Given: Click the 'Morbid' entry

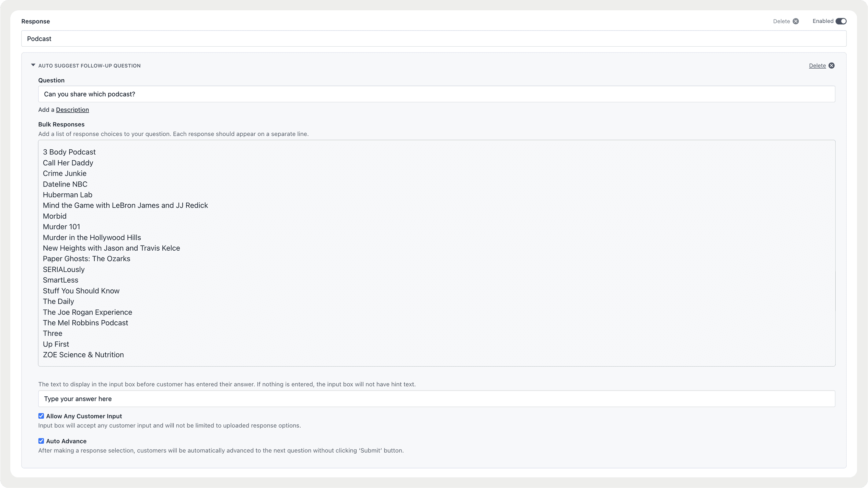Looking at the screenshot, I should 55,216.
